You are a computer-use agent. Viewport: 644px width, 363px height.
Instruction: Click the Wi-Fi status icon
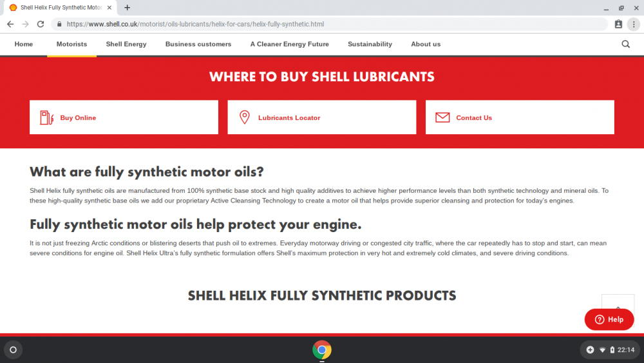(602, 350)
